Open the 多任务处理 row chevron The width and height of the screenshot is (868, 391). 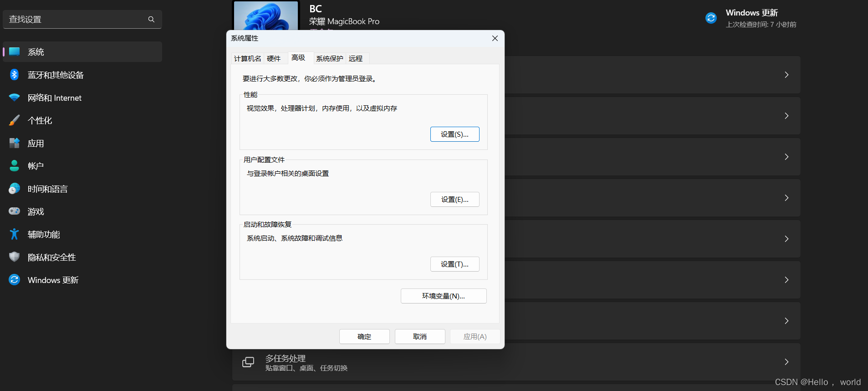coord(786,362)
